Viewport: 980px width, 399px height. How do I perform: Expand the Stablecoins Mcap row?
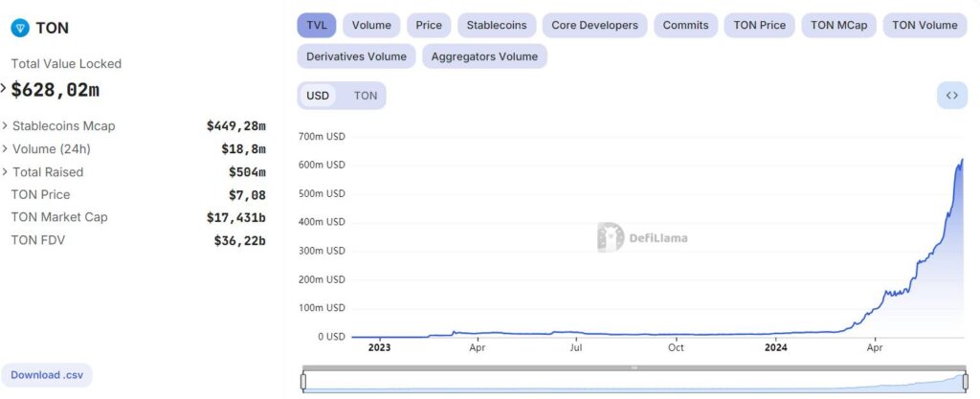click(x=5, y=125)
